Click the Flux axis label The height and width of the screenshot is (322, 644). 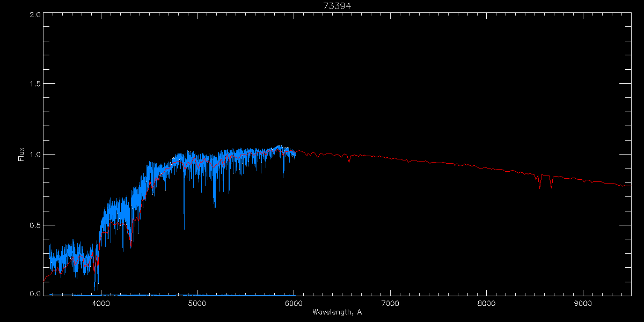pos(21,154)
